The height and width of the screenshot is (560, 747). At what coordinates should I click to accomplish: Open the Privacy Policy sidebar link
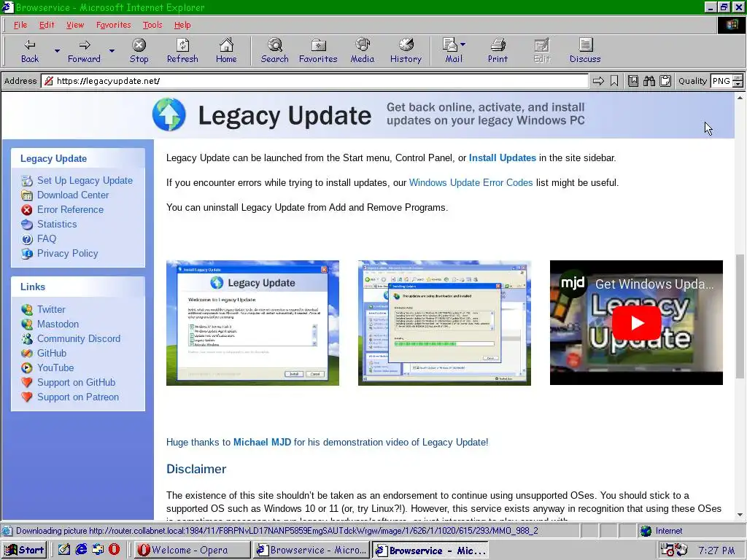[68, 253]
